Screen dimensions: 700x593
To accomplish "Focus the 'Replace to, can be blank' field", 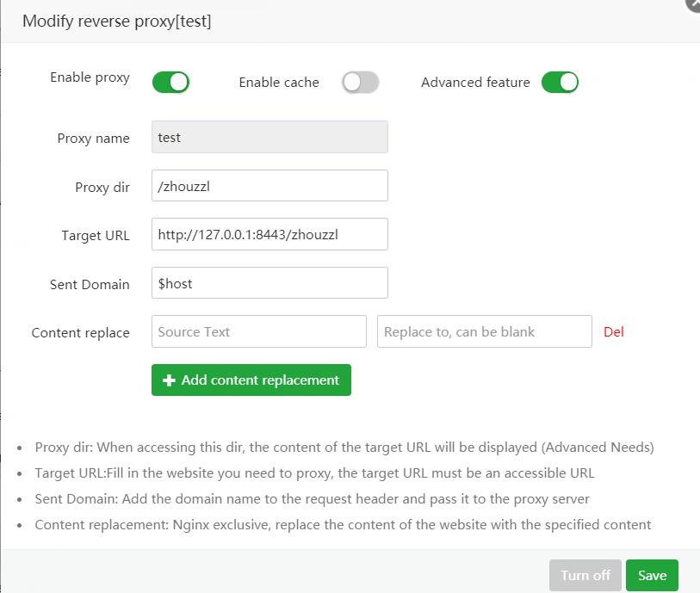I will (484, 331).
